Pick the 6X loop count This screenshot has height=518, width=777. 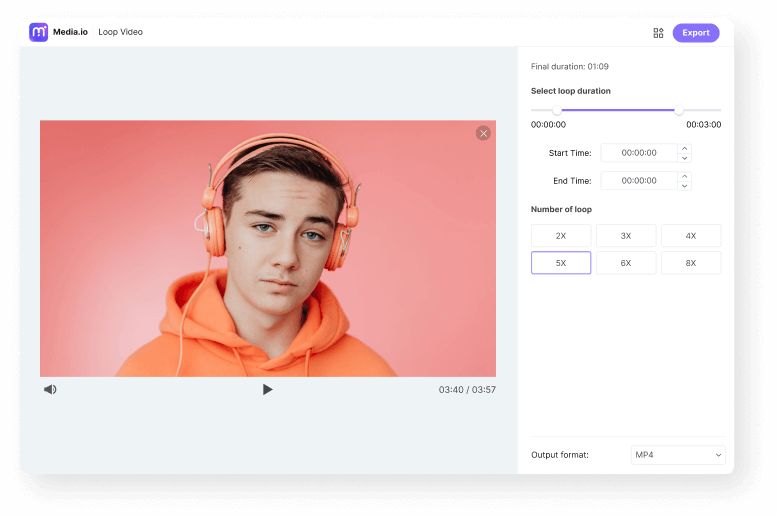coord(626,263)
